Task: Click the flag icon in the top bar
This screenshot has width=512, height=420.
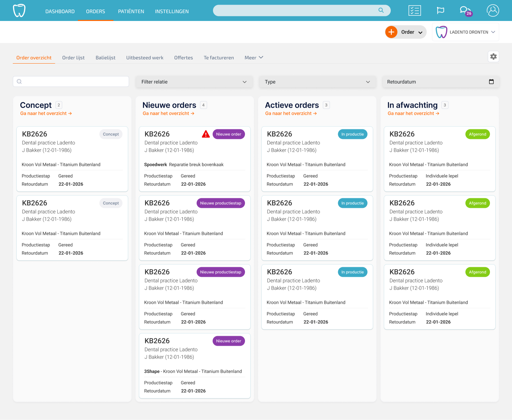Action: pyautogui.click(x=441, y=11)
